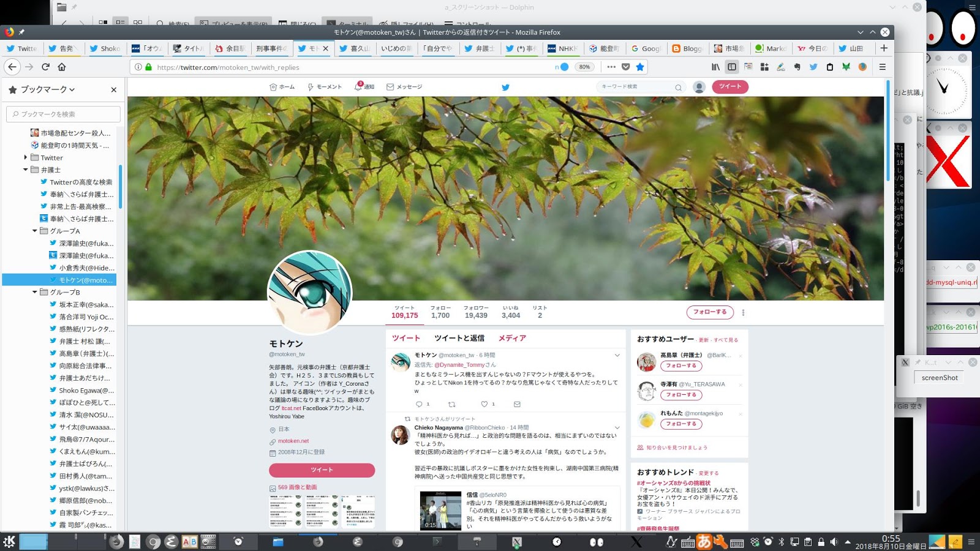980x551 pixels.
Task: Open the profile avatar account menu
Action: pyautogui.click(x=699, y=87)
